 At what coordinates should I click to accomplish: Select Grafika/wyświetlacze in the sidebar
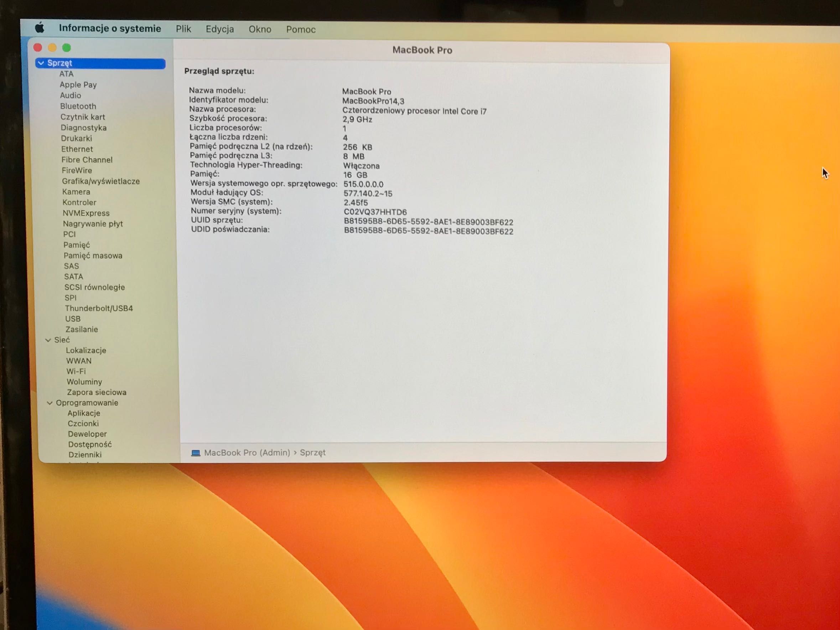pos(101,181)
